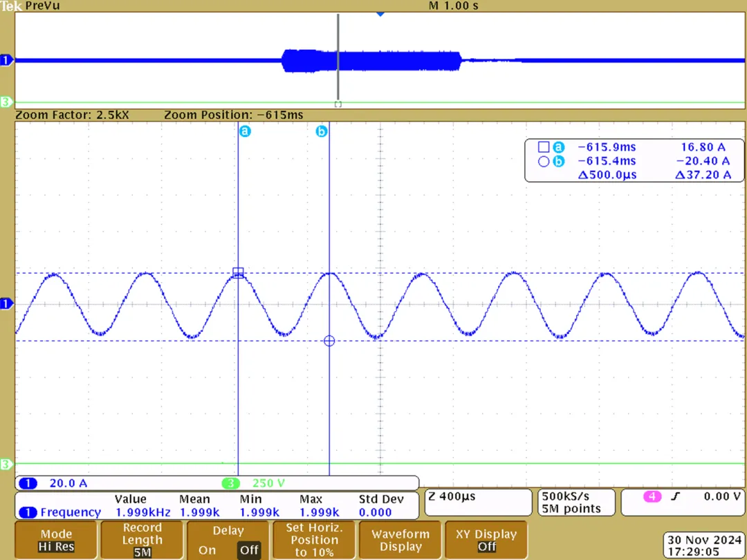Open the Mode Hi Res menu
This screenshot has width=747, height=560.
pyautogui.click(x=57, y=540)
